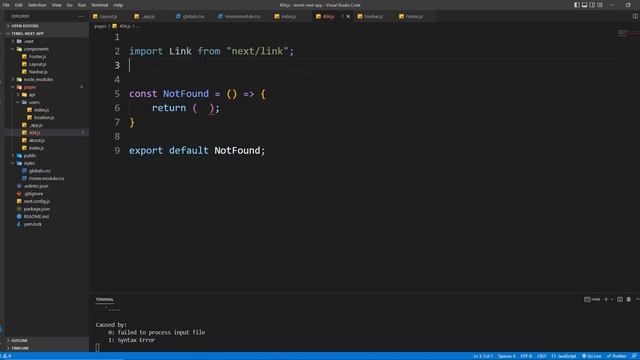Click the split editor icon
Screen dimensions: 640x360
[x=635, y=16]
